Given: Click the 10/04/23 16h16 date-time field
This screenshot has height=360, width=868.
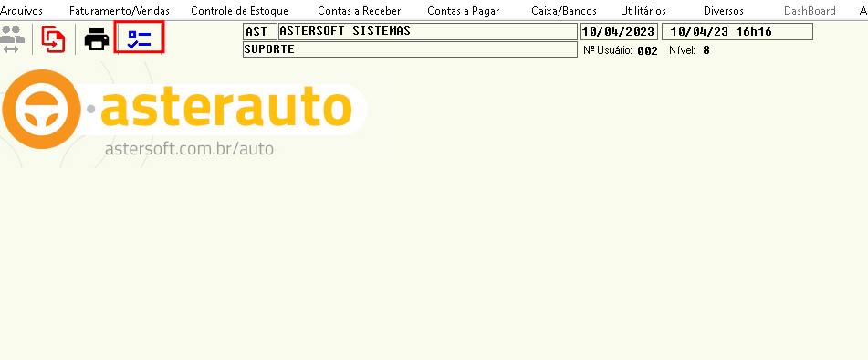Looking at the screenshot, I should click(737, 32).
